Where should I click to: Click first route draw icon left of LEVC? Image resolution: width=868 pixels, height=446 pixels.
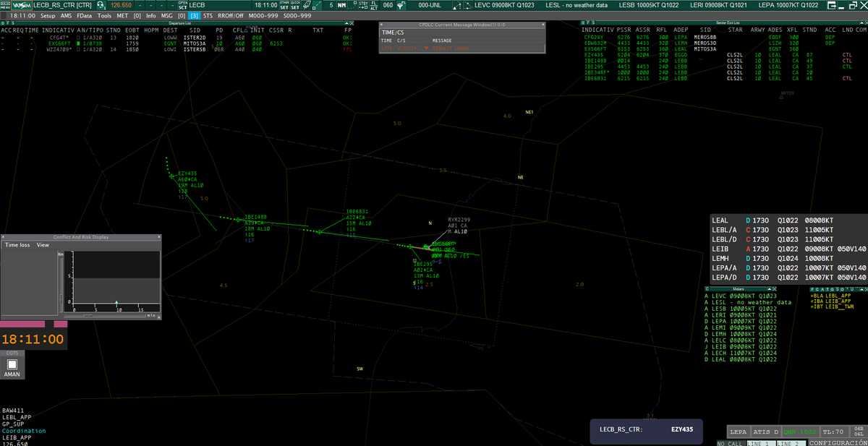coord(456,5)
